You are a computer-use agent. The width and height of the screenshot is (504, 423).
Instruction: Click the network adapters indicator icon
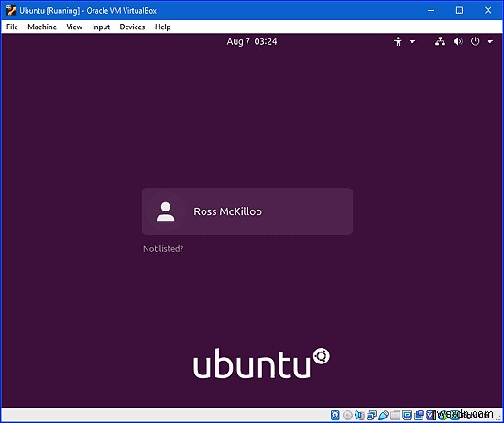[371, 416]
